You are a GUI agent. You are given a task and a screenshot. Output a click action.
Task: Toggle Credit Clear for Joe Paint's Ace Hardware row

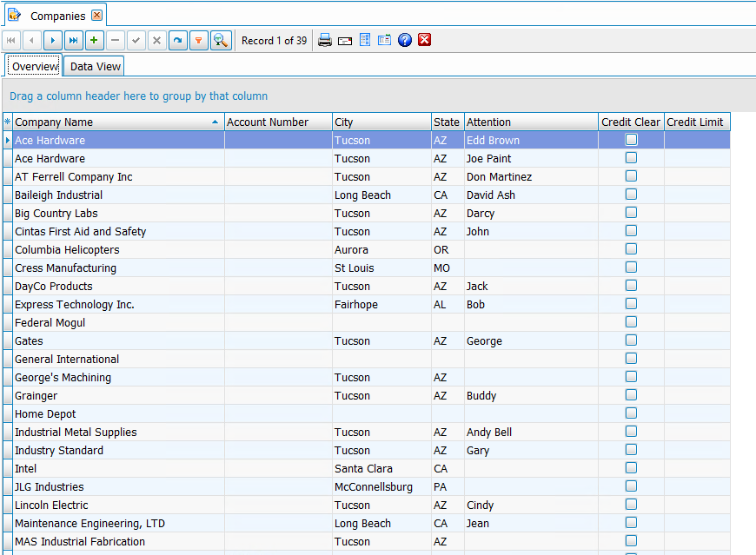631,158
